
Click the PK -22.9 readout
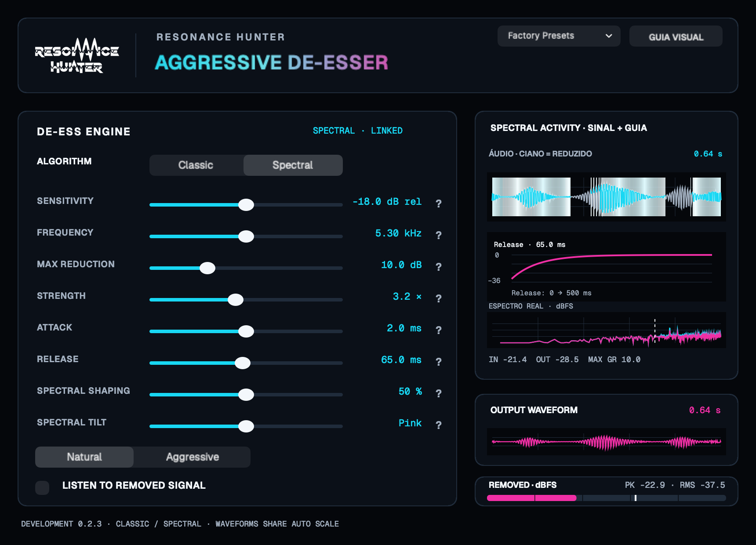click(x=645, y=485)
